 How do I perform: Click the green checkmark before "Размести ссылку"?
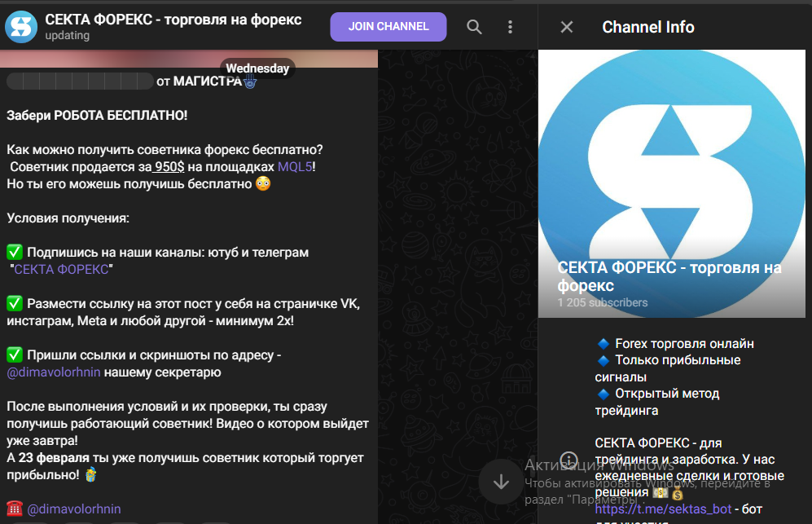tap(15, 303)
